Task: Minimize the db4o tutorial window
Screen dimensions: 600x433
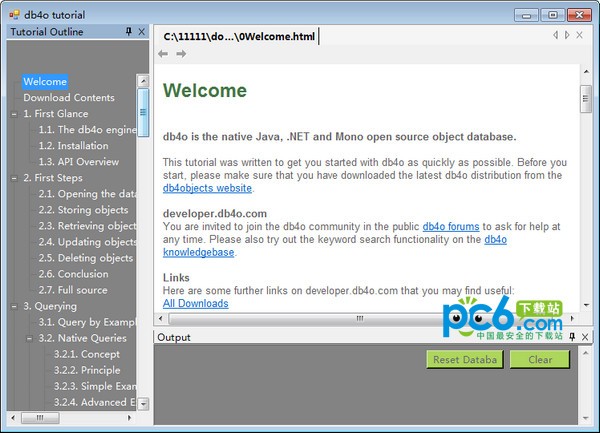Action: click(x=527, y=16)
